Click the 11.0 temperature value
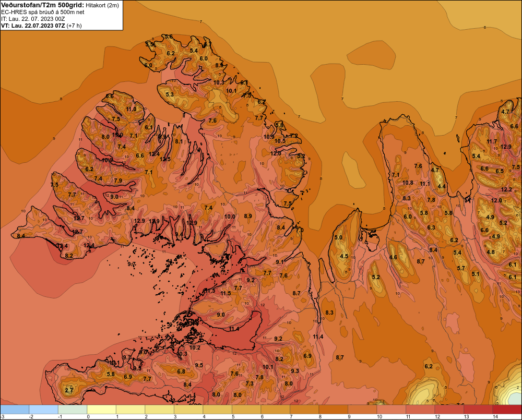Image resolution: width=522 pixels, height=420 pixels. pos(132,109)
